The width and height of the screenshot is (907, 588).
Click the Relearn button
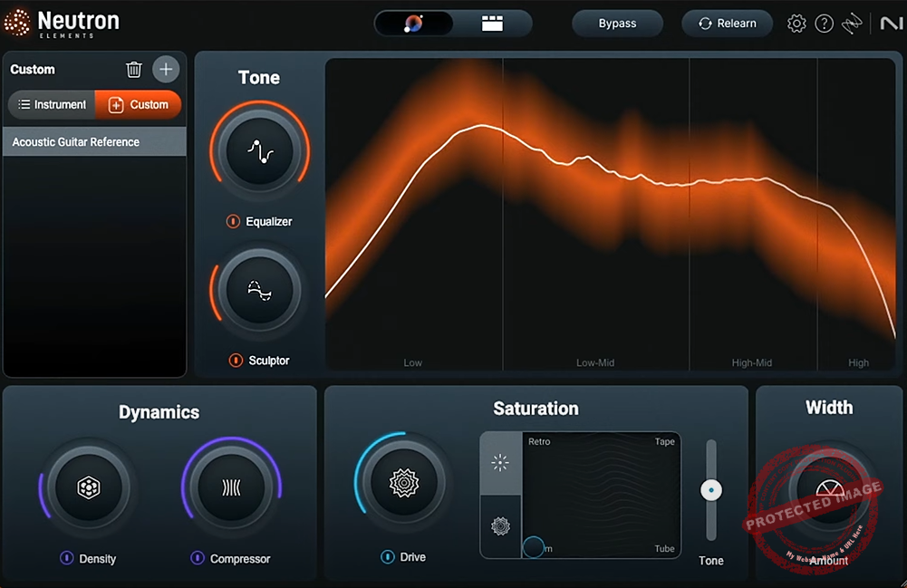pyautogui.click(x=727, y=24)
